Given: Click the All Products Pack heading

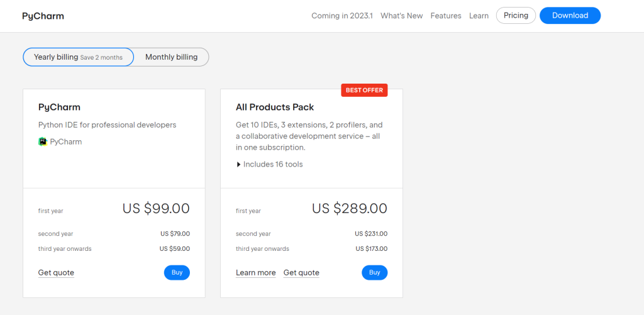Looking at the screenshot, I should click(275, 107).
